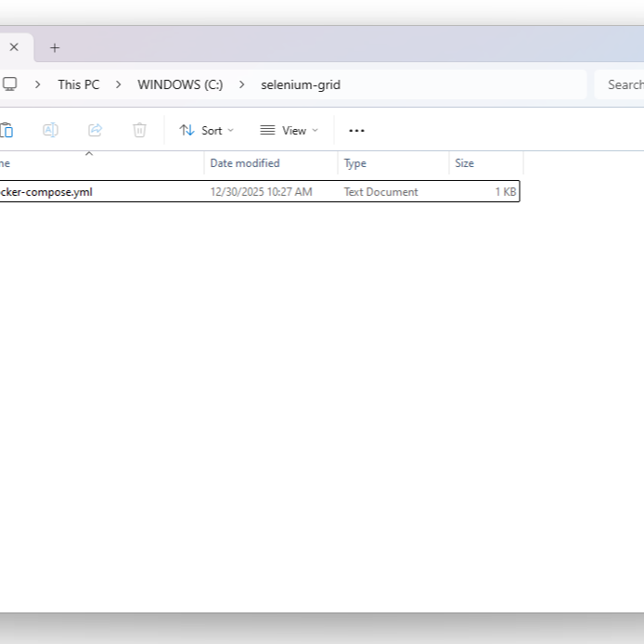Image resolution: width=644 pixels, height=644 pixels.
Task: Click the Paste clipboard icon
Action: (6, 131)
